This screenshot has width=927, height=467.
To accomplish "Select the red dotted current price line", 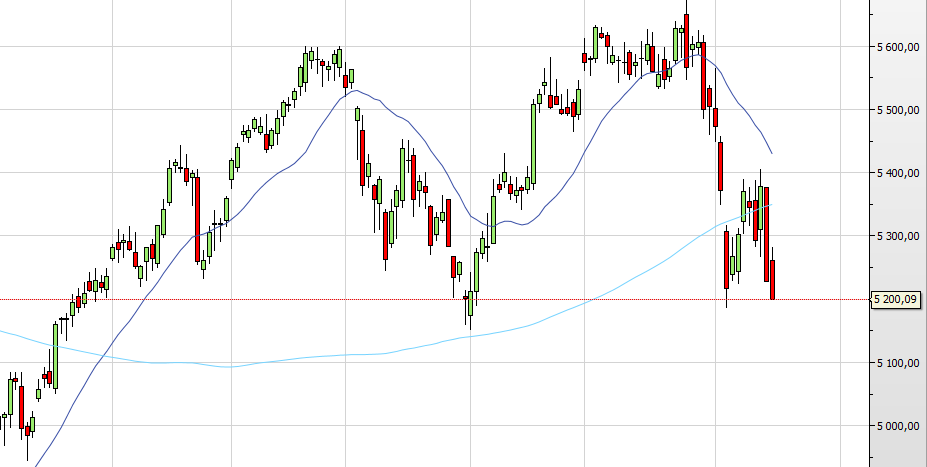I will [x=435, y=300].
